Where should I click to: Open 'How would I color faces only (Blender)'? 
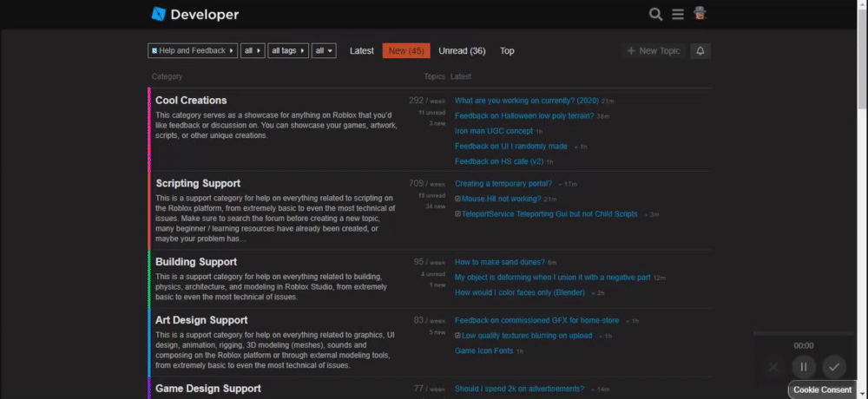(x=520, y=292)
